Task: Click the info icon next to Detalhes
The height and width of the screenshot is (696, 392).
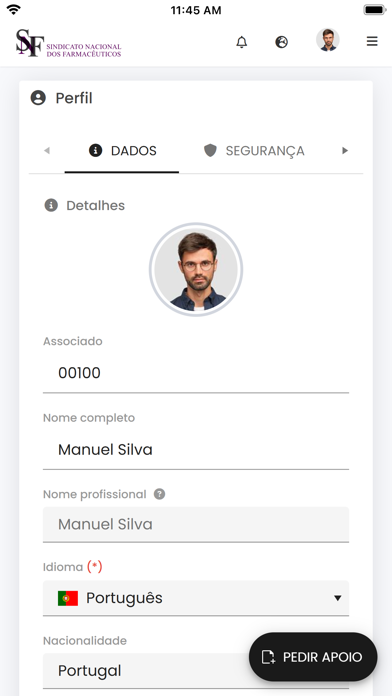Action: click(51, 206)
